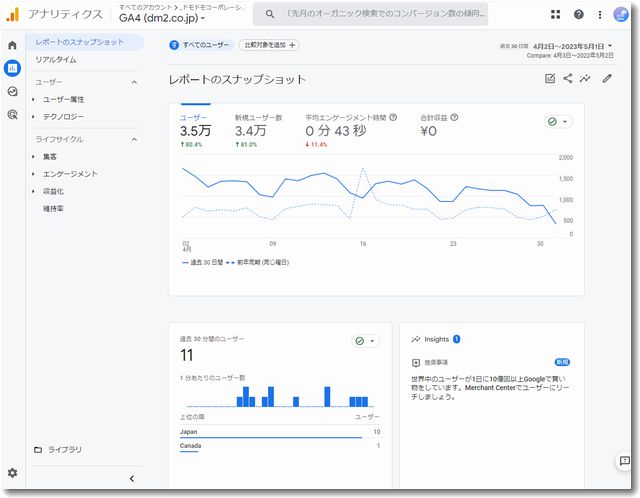Image resolution: width=640 pixels, height=498 pixels.
Task: Open data quality checkmark dropdown on chart card
Action: tap(558, 121)
